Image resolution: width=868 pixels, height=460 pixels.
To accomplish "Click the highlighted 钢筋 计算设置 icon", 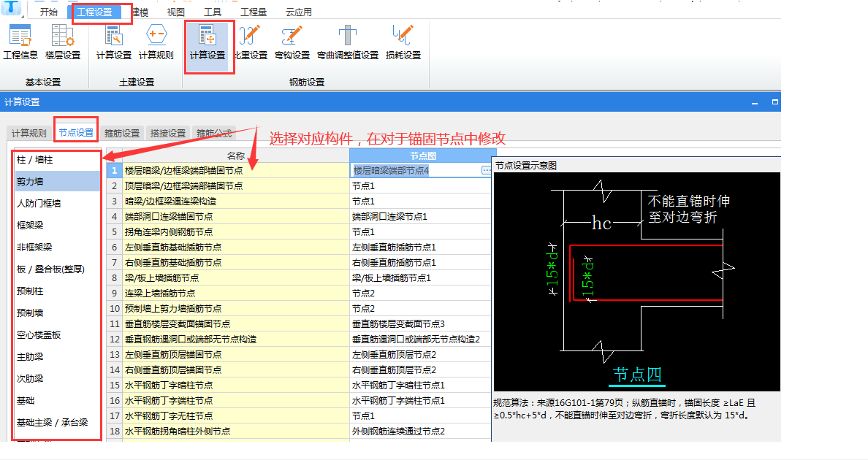I will tap(208, 47).
